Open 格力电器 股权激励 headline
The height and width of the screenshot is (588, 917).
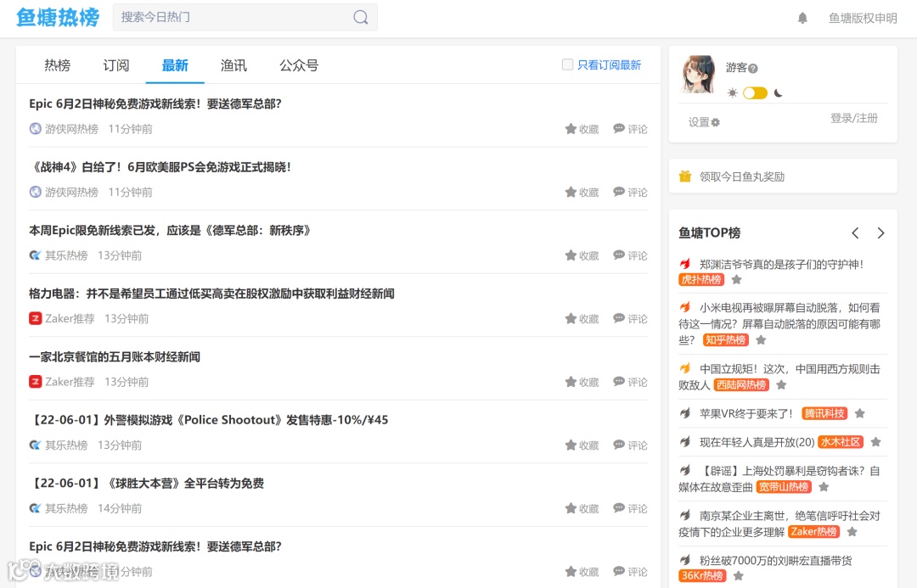click(x=211, y=294)
